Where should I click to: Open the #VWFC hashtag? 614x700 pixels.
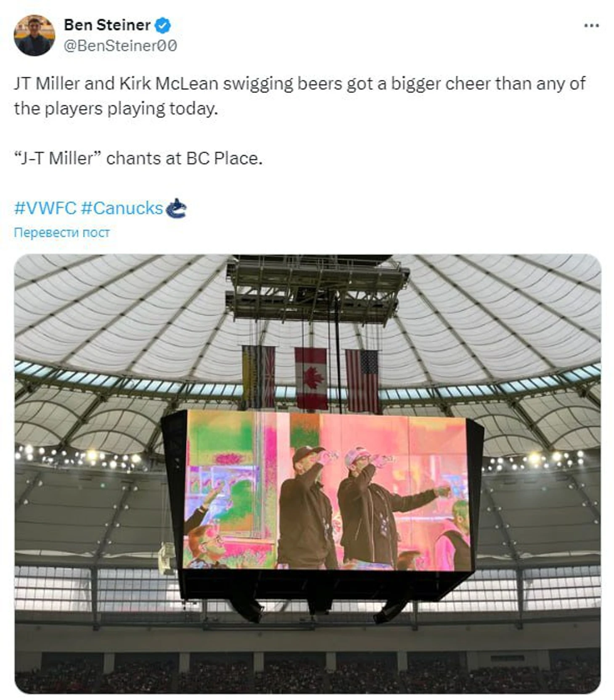45,208
